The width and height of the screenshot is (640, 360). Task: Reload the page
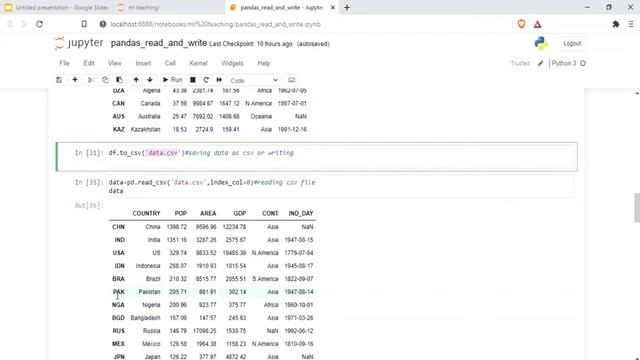tap(40, 24)
